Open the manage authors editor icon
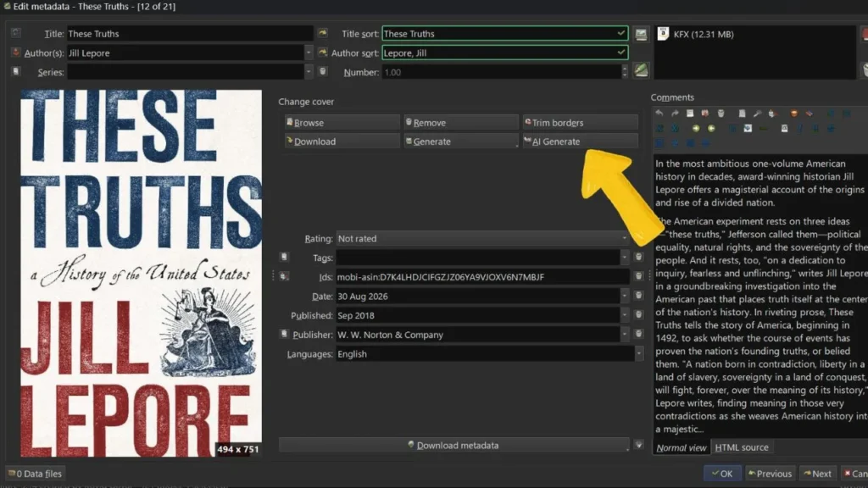Image resolution: width=868 pixels, height=488 pixels. pyautogui.click(x=15, y=53)
